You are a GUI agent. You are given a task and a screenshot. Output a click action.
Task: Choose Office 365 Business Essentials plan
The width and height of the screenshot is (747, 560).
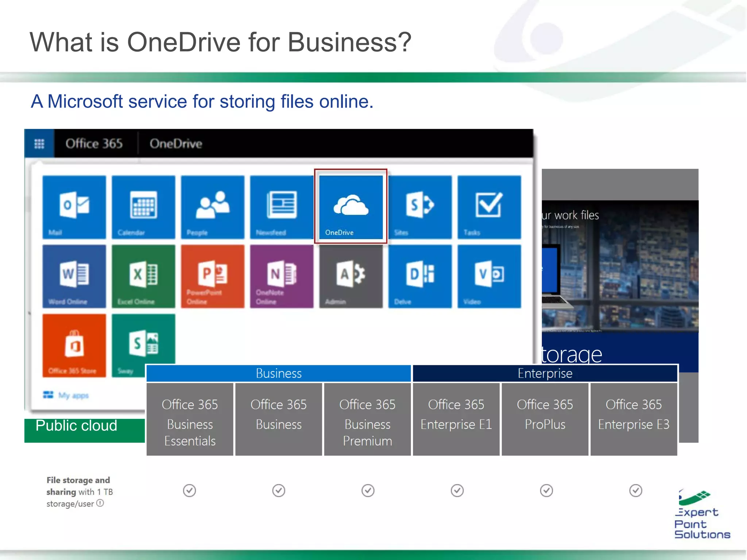coord(190,419)
